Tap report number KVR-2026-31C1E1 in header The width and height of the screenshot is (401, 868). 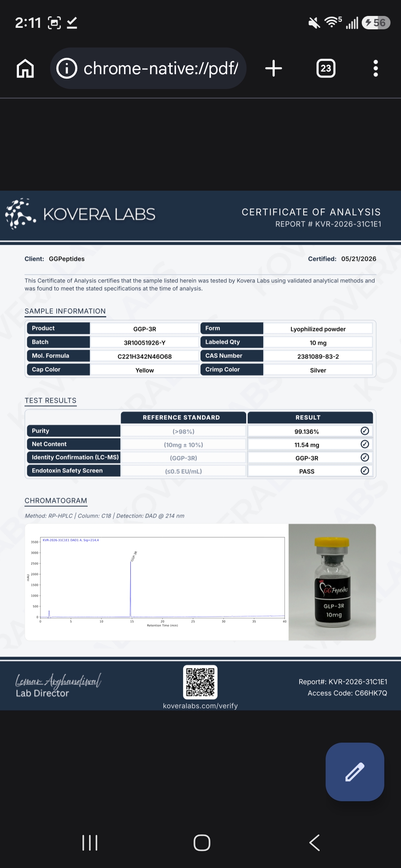[328, 224]
